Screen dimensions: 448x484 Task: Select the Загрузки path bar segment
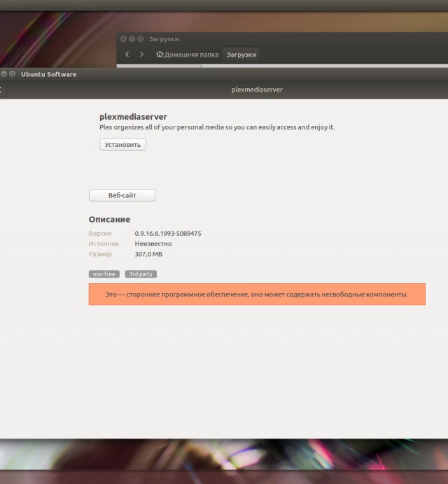241,55
